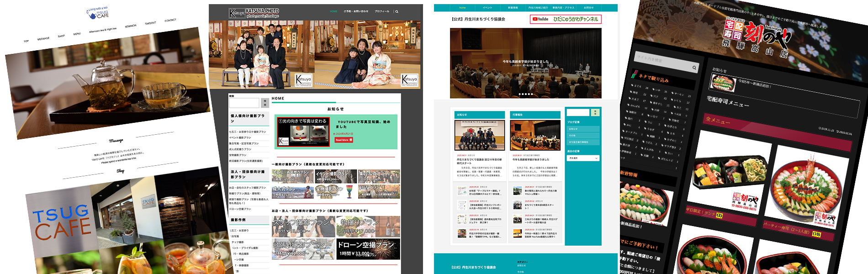Open the ドローン空撮プラン fireworks banner

(368, 249)
